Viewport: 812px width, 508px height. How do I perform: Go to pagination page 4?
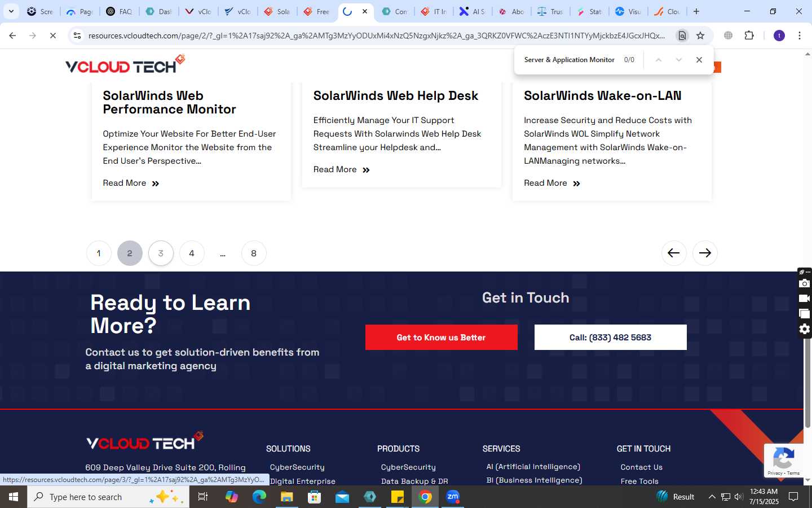[x=192, y=253]
